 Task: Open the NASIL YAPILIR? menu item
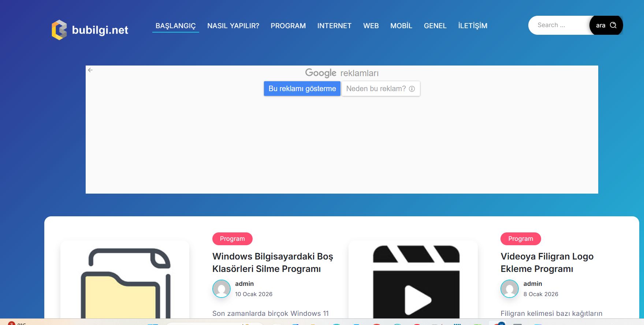(x=233, y=26)
